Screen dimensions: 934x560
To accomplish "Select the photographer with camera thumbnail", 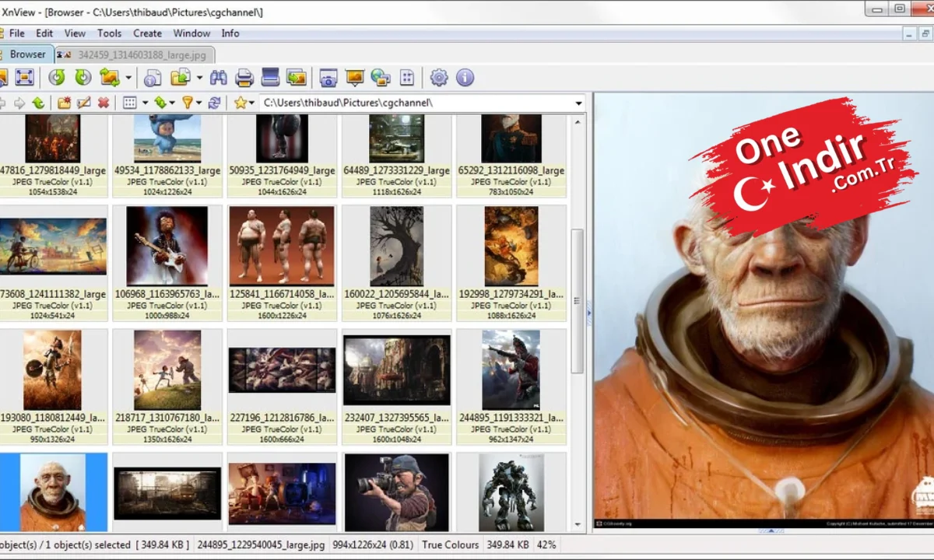I will pyautogui.click(x=397, y=492).
